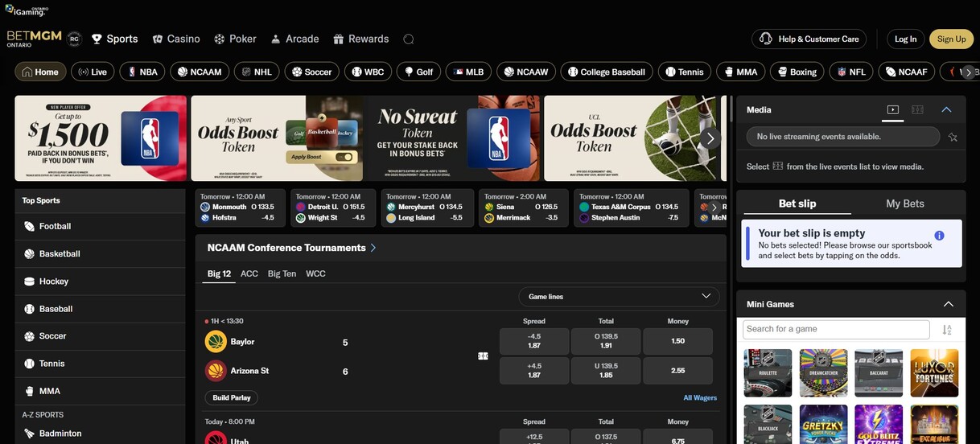Select the NHL pill
980x444 pixels.
pyautogui.click(x=256, y=72)
